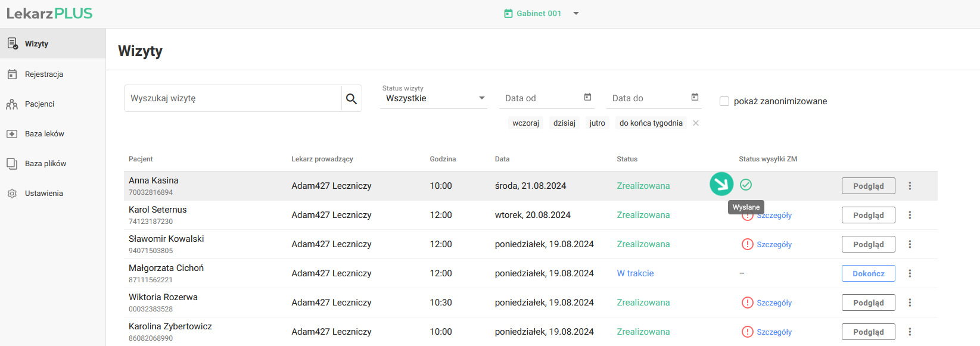Screen dimensions: 980x346
Task: Click Dokończ for Małgorzata Cichoń's visit
Action: click(x=868, y=273)
